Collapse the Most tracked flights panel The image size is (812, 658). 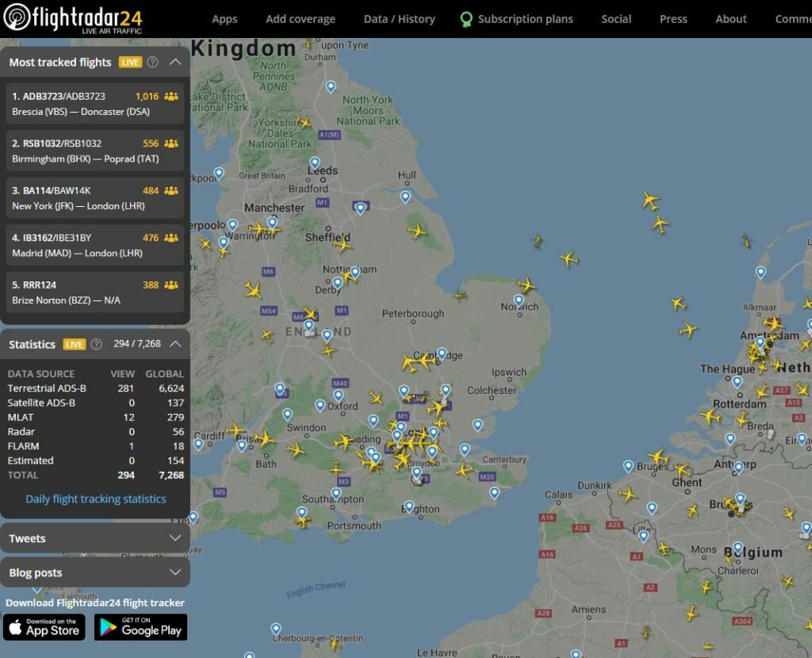(175, 62)
